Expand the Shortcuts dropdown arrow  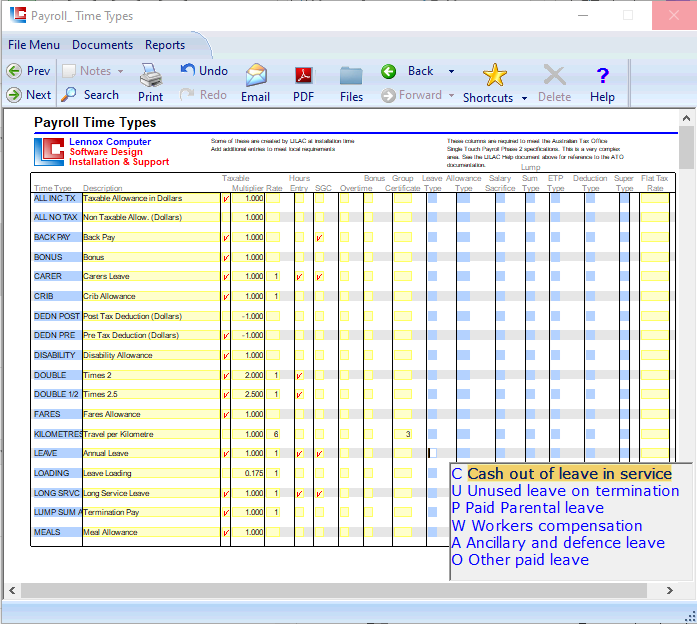[x=523, y=98]
